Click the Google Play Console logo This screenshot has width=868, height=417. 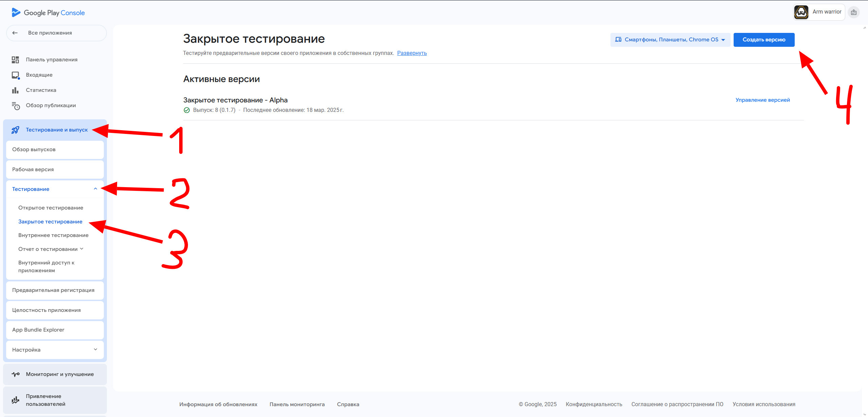tap(48, 13)
